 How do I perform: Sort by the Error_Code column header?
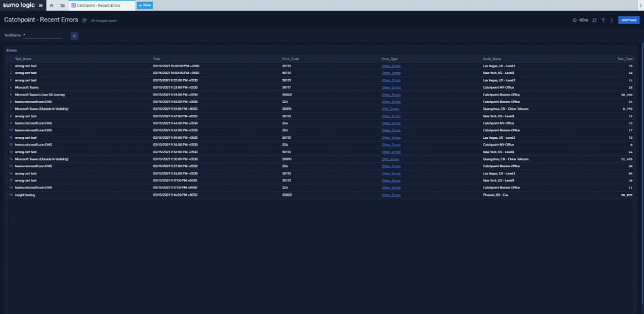(x=291, y=59)
